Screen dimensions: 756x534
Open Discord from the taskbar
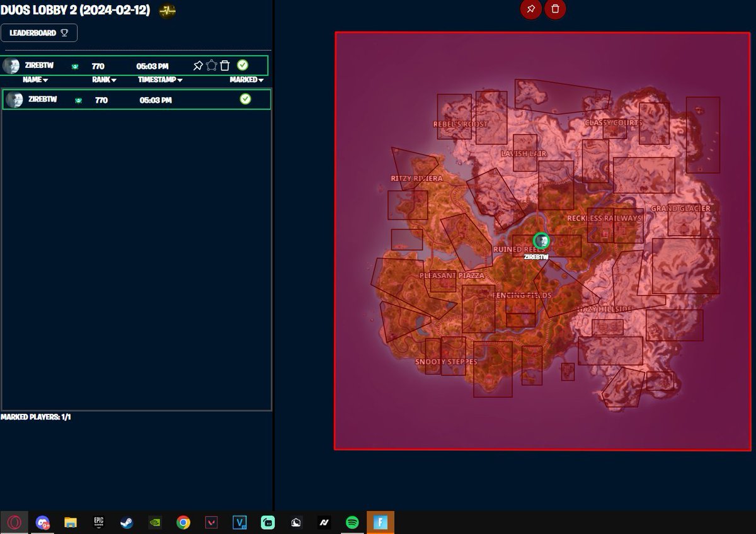point(43,523)
